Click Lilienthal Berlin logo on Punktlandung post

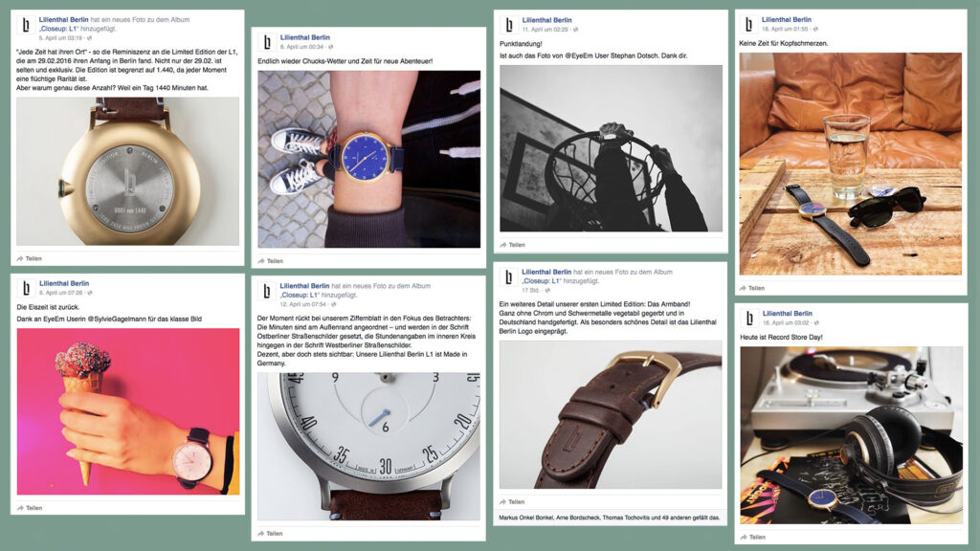(509, 24)
